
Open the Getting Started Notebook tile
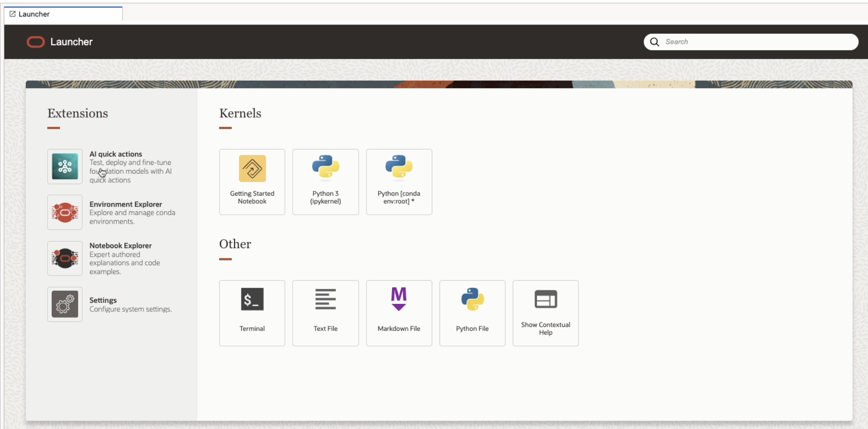(x=252, y=182)
